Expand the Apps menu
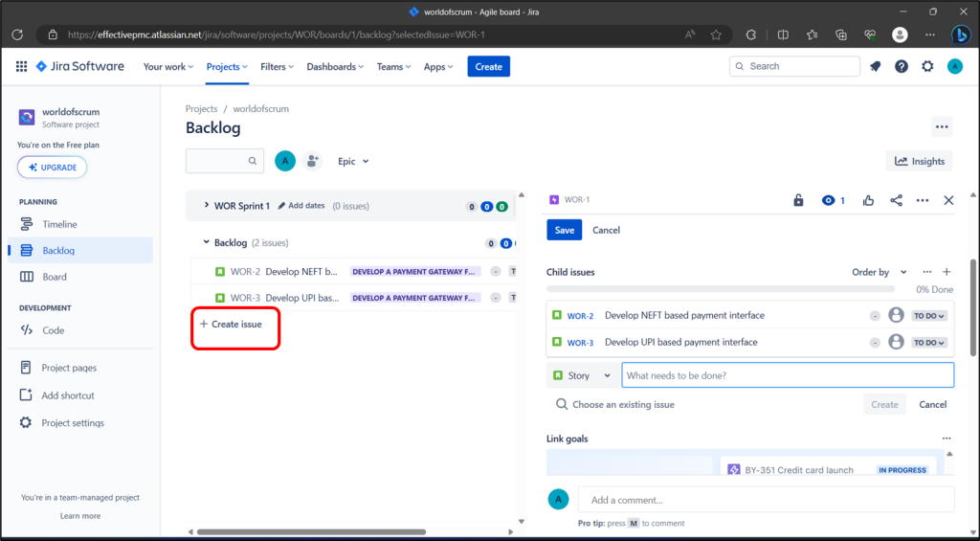 (x=438, y=66)
